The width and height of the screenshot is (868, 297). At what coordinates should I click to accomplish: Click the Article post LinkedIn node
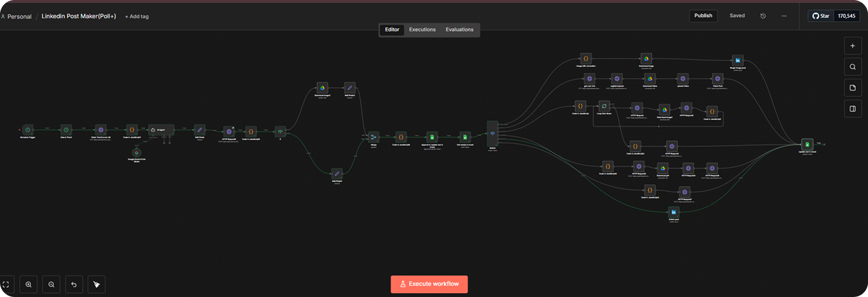(674, 212)
